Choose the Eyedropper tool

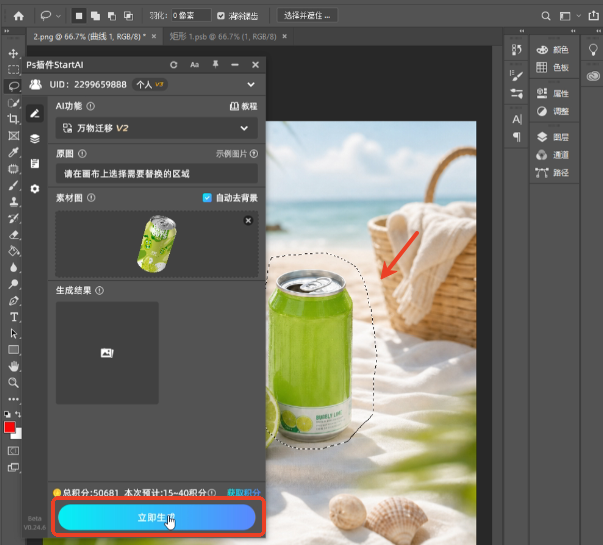tap(13, 152)
